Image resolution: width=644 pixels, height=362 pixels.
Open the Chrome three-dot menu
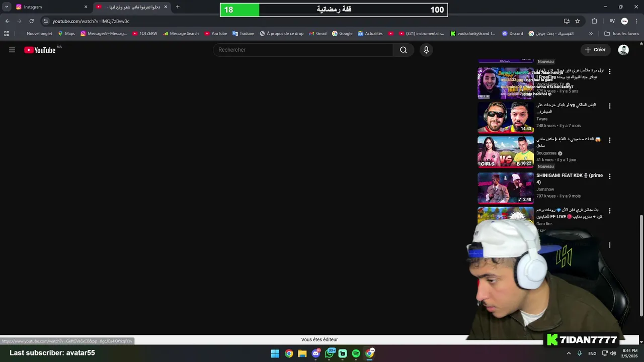(x=636, y=21)
